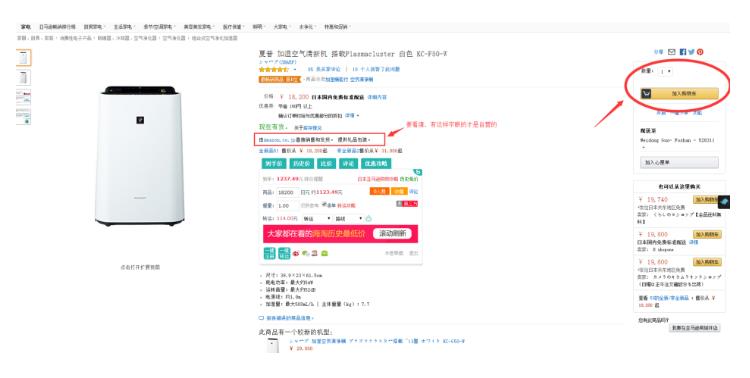Add the last ¥19,600 offer to cart

click(x=707, y=262)
